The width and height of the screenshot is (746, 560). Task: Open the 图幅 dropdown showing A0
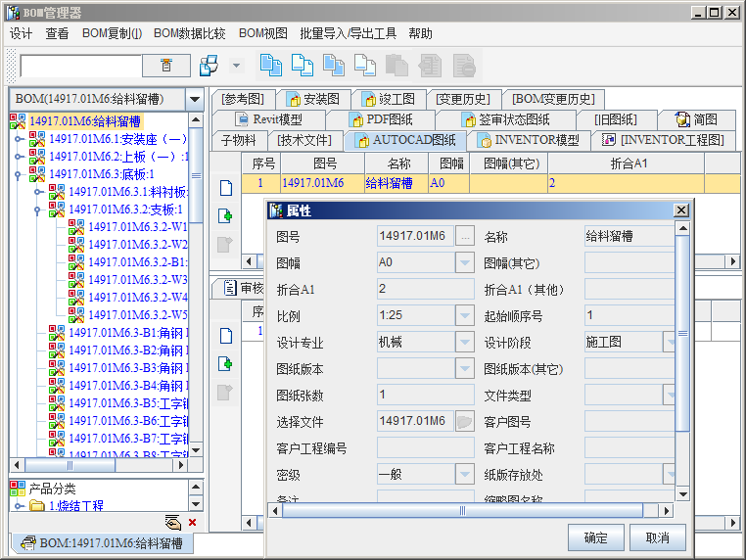click(465, 262)
